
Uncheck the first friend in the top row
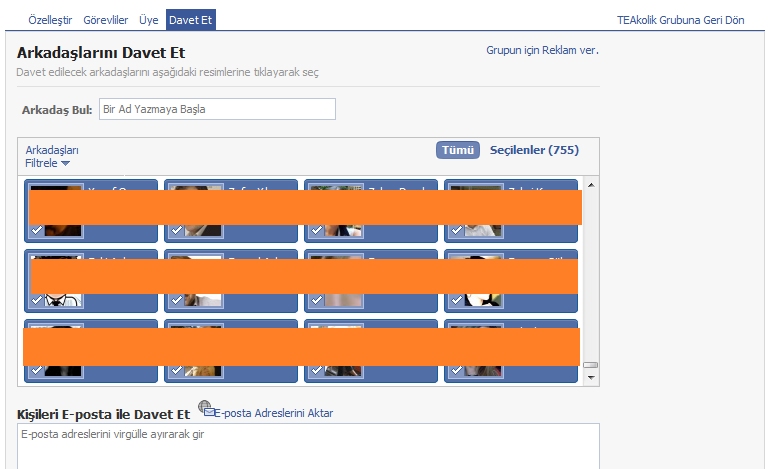[37, 230]
